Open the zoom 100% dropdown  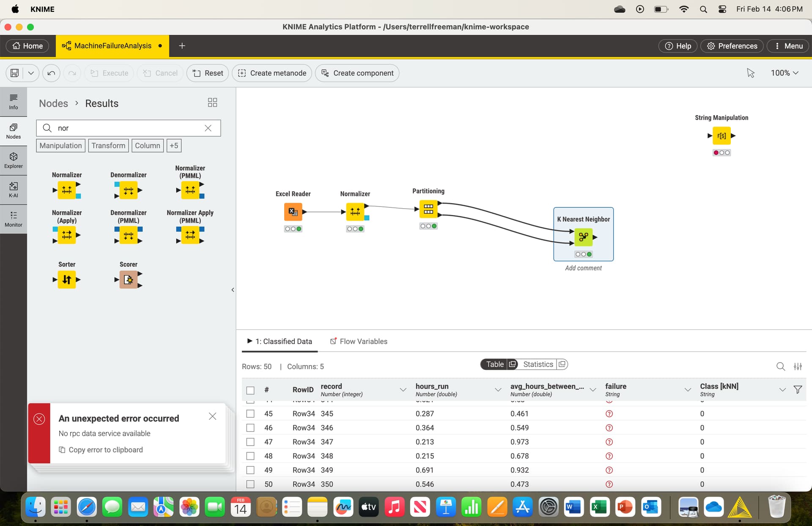(784, 73)
